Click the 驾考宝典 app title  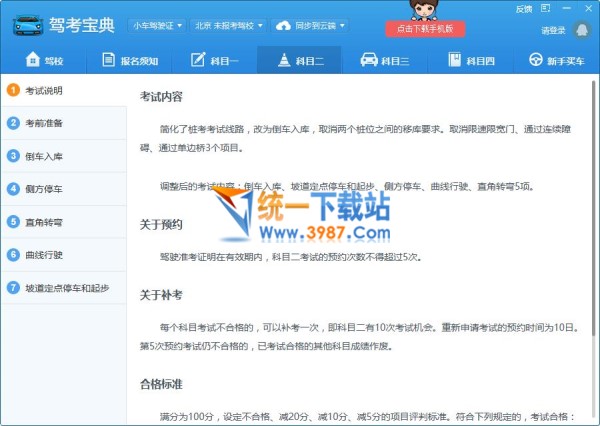(x=82, y=26)
